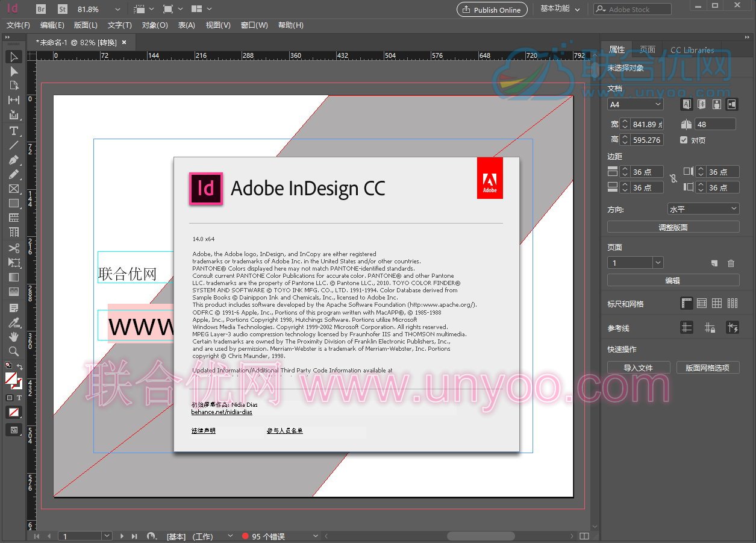Open the 方向 水平 dropdown
Screen dimensions: 756x543
coord(703,209)
